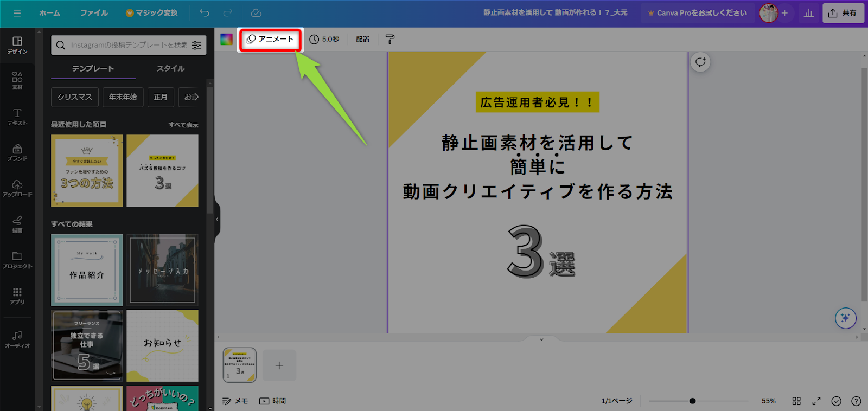
Task: Open the テキスト text panel
Action: click(17, 117)
